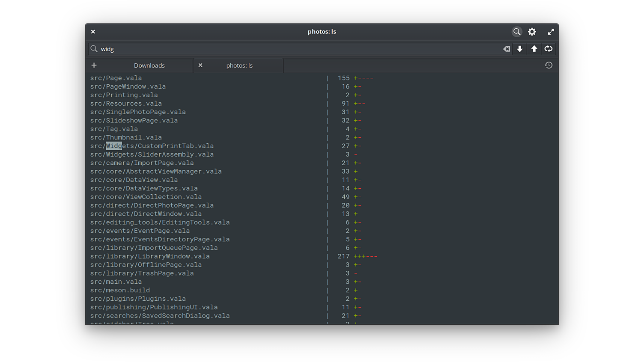Screen dimensions: 644x362
Task: Click src/library/LibraryWindow.vala line
Action: click(x=150, y=256)
